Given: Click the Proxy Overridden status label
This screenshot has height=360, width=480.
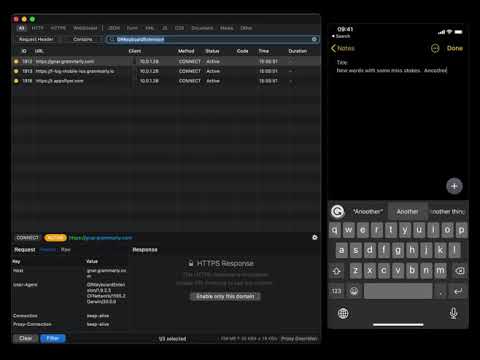Looking at the screenshot, I should (299, 339).
